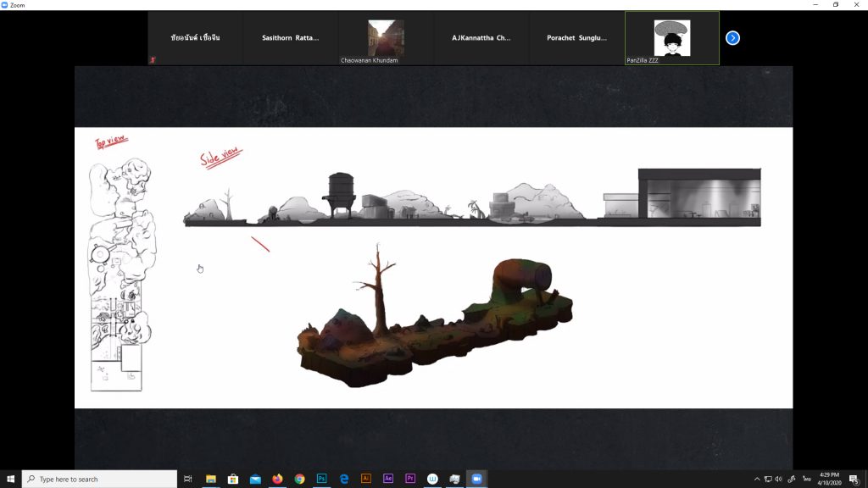Open the Mail app in taskbar
The width and height of the screenshot is (868, 488).
(x=255, y=479)
